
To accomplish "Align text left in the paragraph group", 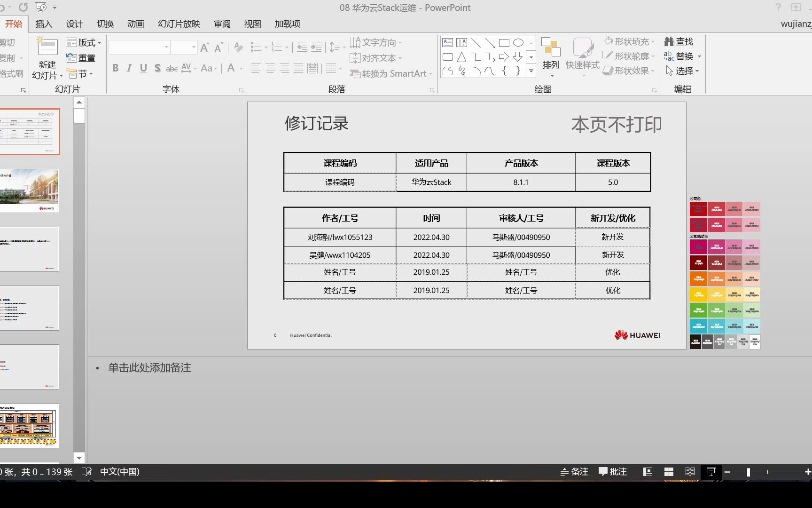I will click(256, 68).
